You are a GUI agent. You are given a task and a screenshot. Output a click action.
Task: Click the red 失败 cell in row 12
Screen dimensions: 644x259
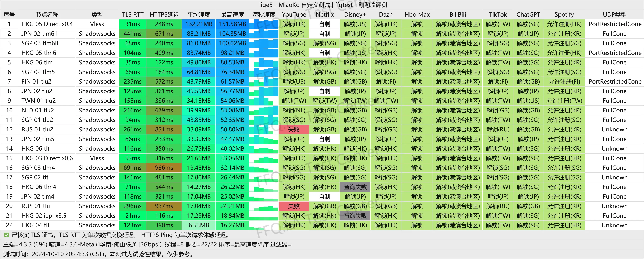click(x=294, y=129)
